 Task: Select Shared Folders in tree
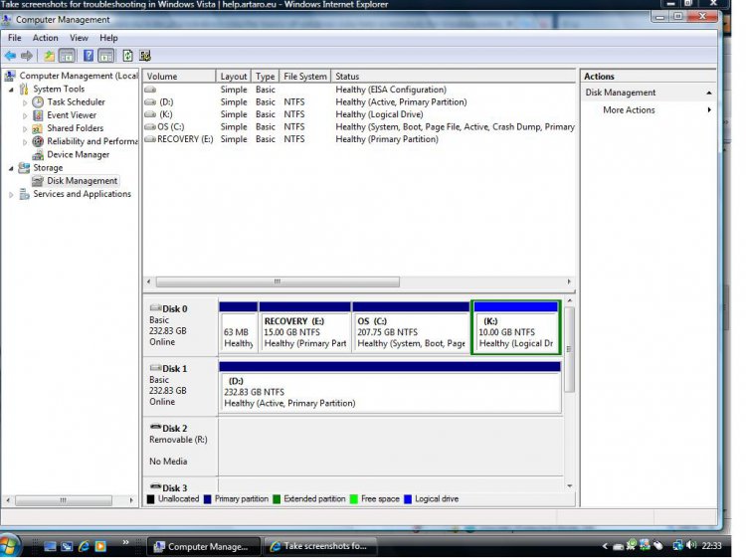tap(75, 128)
